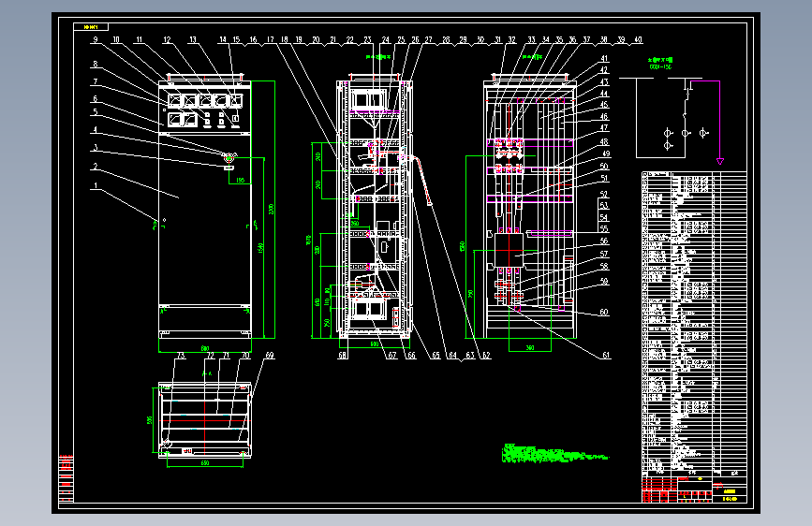Select callout number 53

click(x=604, y=206)
